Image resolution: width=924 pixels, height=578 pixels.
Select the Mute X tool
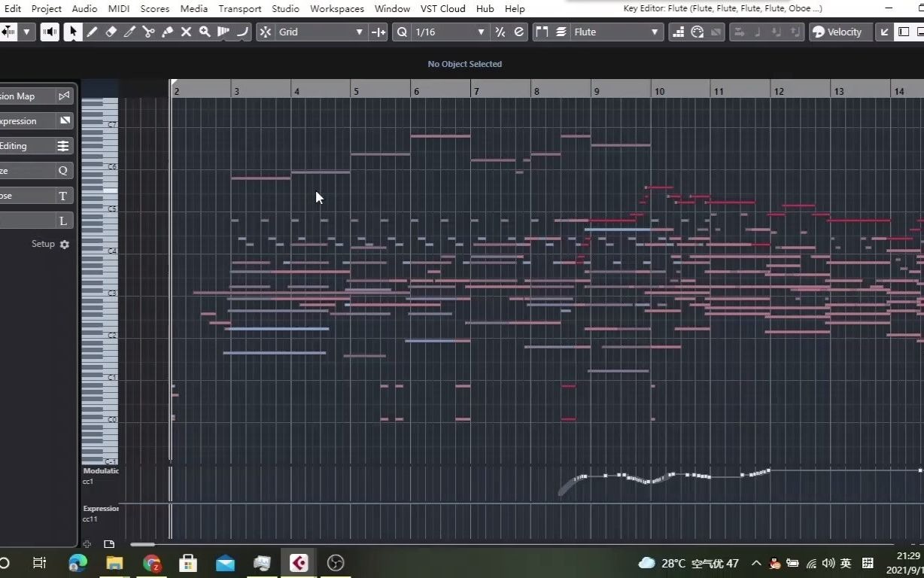tap(186, 32)
